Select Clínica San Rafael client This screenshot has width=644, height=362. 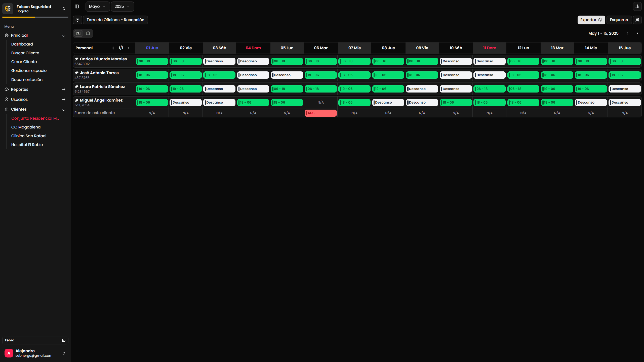click(29, 136)
